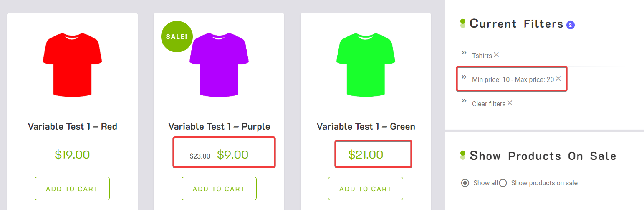Screen dimensions: 644x210
Task: Open the Variable Test 1 – Green title link
Action: (x=366, y=126)
